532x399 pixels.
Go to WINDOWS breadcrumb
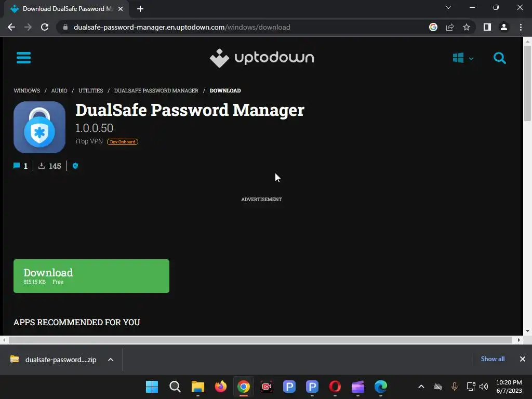tap(27, 90)
